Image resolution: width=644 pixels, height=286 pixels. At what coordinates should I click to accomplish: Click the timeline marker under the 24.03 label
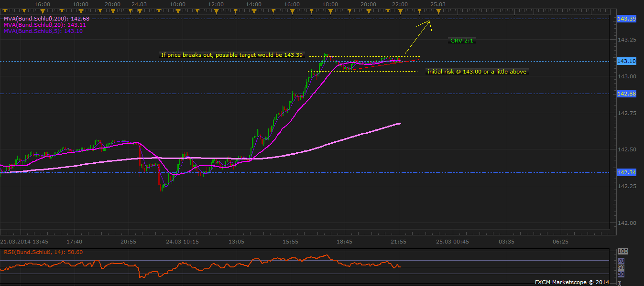tap(139, 10)
